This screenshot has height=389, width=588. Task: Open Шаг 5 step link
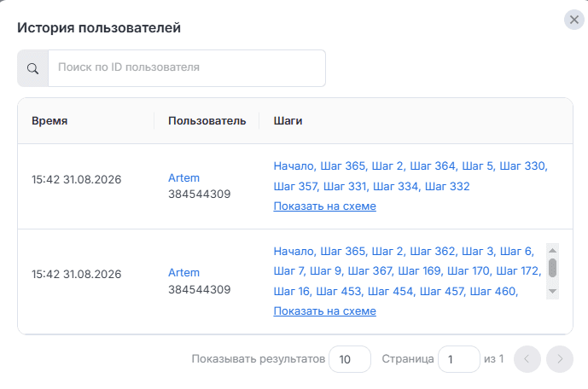[x=477, y=165]
